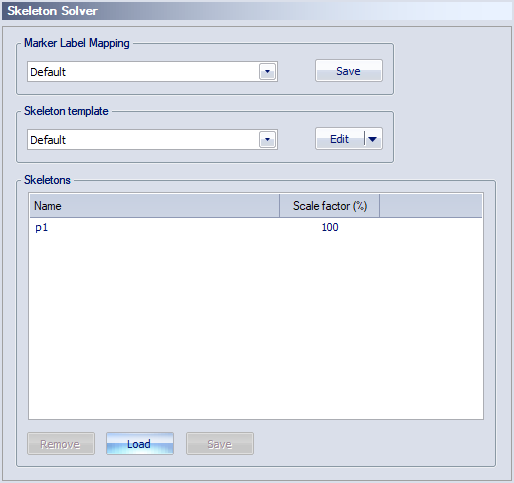Click the blank column header after Scale factor

[431, 206]
